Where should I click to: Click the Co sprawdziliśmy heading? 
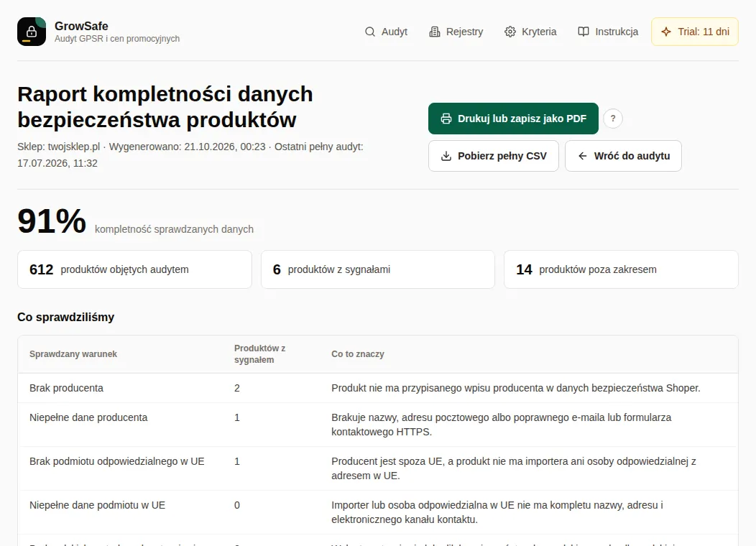66,317
